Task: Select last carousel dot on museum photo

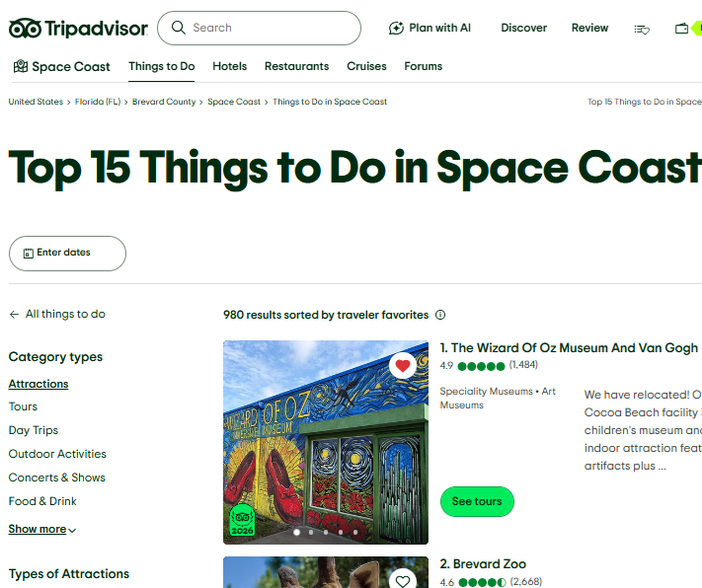Action: (x=355, y=533)
